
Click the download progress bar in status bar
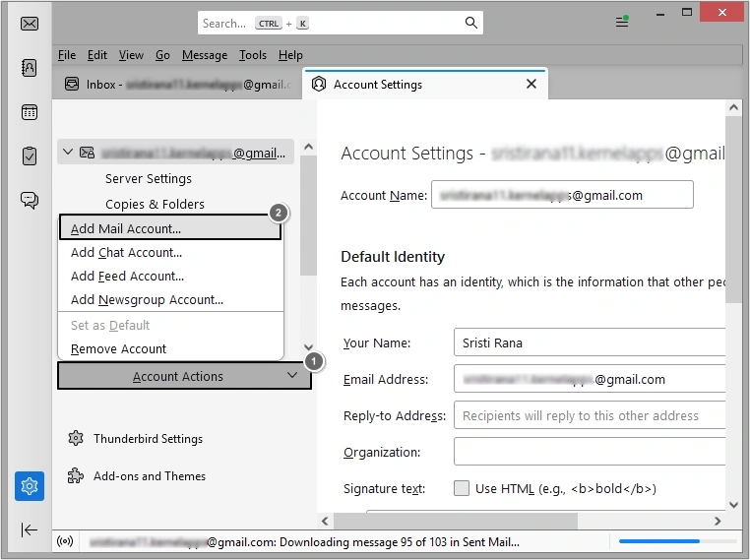click(x=677, y=541)
